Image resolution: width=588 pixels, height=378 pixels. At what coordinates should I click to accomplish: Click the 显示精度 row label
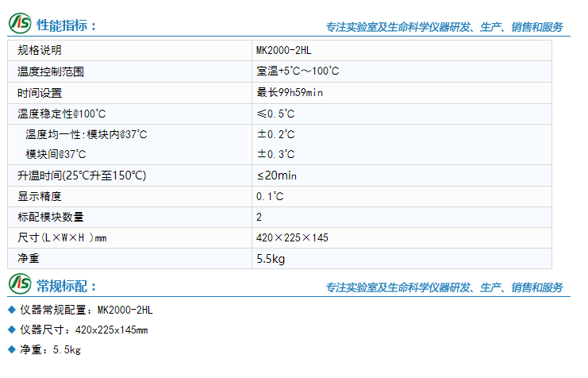tap(40, 196)
